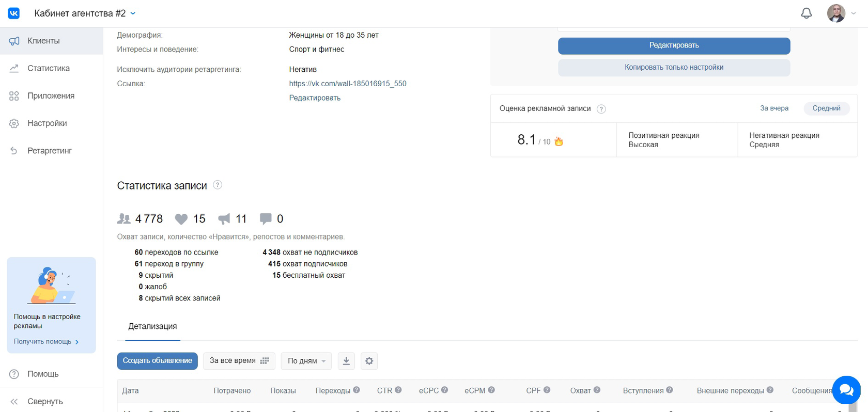Click help icon next to Статистика записи
868x412 pixels.
click(x=218, y=185)
